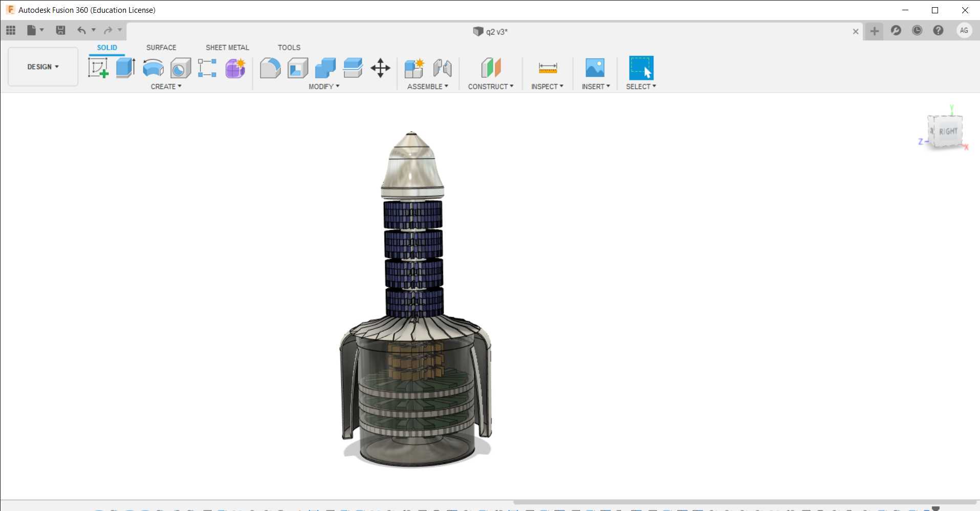This screenshot has width=980, height=511.
Task: Open a new design tab
Action: point(875,31)
